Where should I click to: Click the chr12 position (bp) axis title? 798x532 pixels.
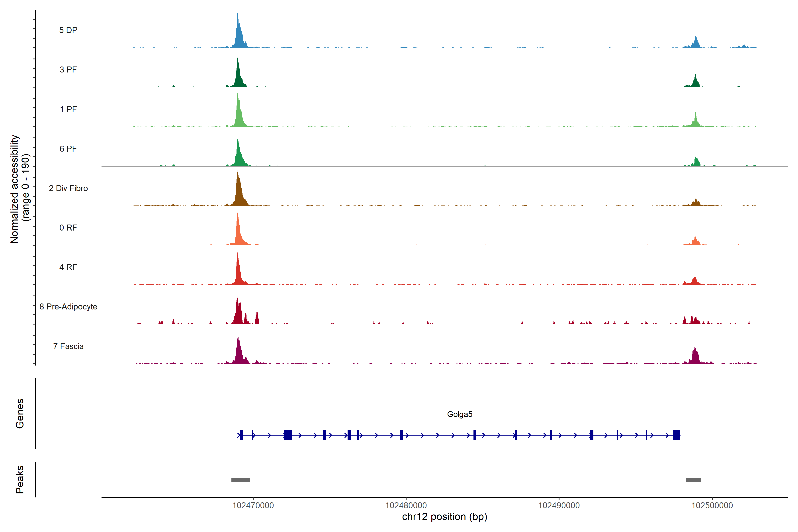[x=444, y=517]
